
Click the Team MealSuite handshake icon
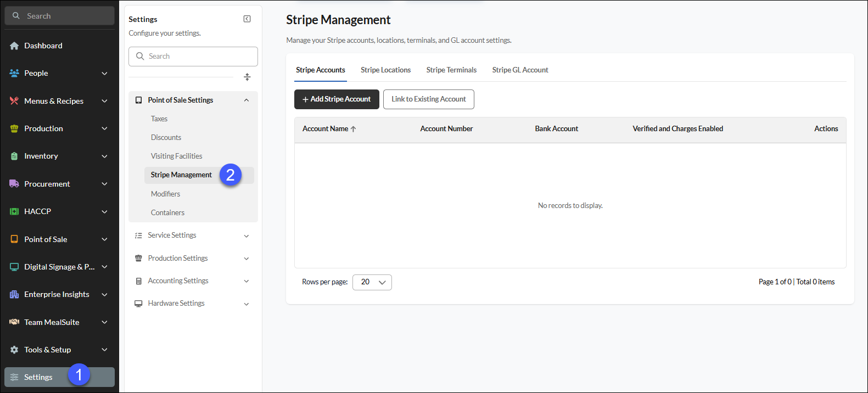[14, 322]
